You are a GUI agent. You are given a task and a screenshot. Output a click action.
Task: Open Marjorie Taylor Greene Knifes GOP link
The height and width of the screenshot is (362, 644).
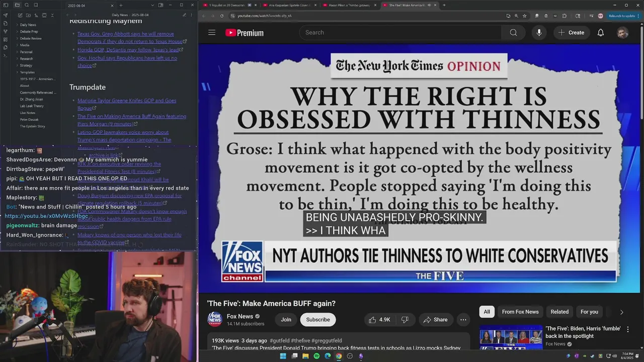pos(127,104)
